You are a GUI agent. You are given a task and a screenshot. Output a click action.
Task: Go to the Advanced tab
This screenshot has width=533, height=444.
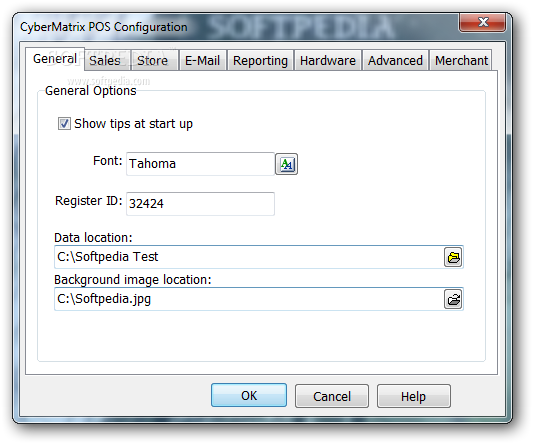point(395,61)
